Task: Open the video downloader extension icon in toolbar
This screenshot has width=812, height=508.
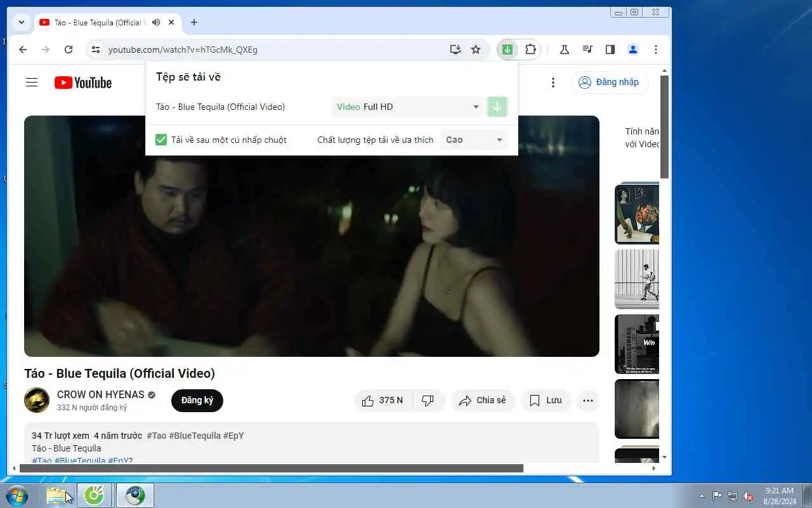Action: click(x=507, y=50)
